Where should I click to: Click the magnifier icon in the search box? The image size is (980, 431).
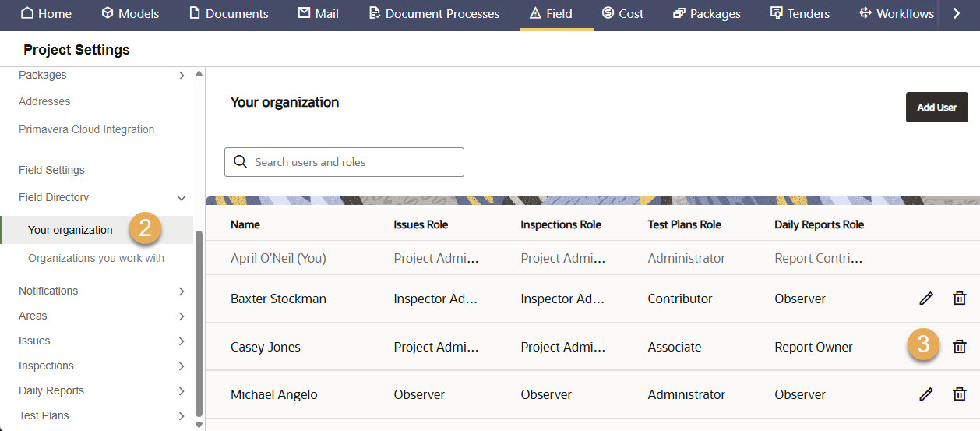point(241,162)
